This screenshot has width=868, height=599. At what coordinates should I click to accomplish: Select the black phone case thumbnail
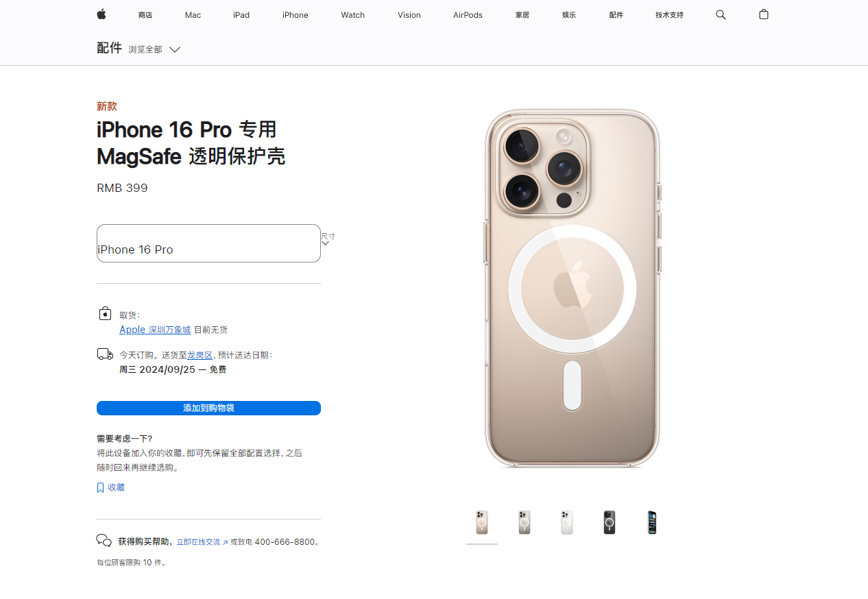tap(610, 523)
